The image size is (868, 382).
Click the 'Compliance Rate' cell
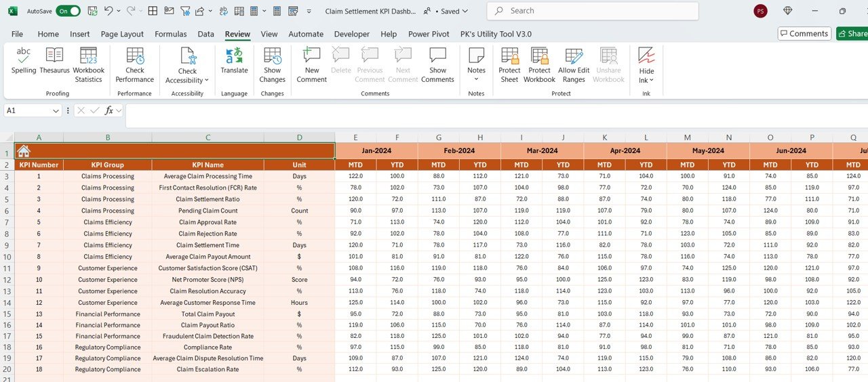point(208,347)
